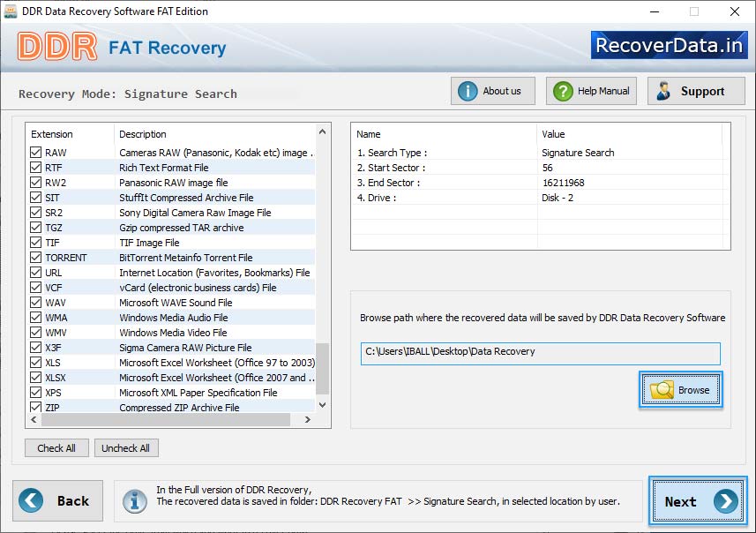Click the Browse folder magnifier icon
756x533 pixels.
click(662, 390)
